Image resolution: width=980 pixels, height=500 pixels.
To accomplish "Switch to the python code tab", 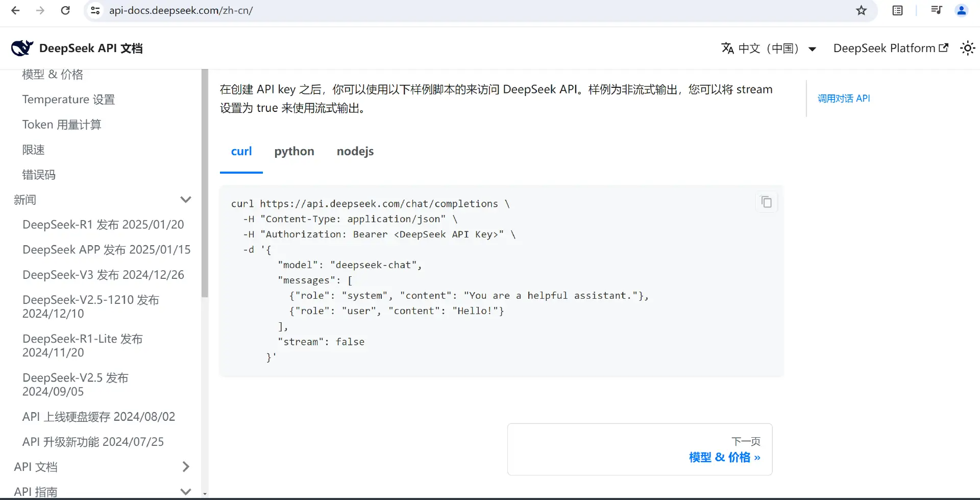I will click(294, 151).
